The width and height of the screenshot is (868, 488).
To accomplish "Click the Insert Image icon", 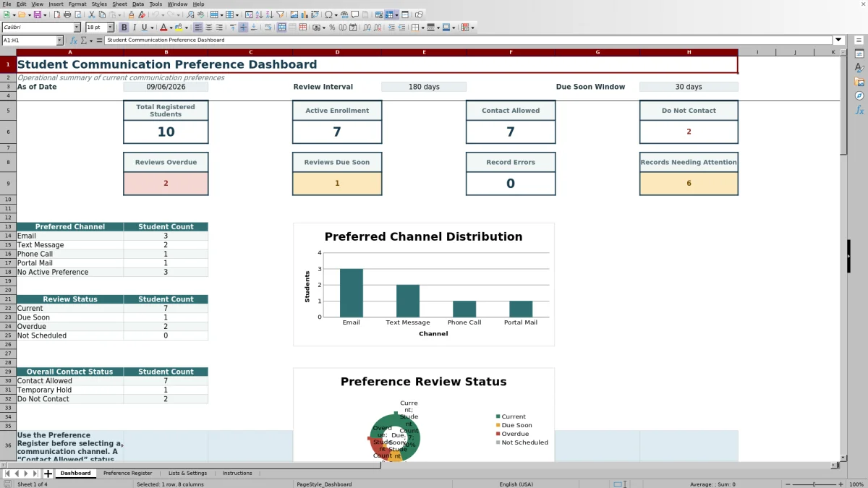I will pos(294,14).
